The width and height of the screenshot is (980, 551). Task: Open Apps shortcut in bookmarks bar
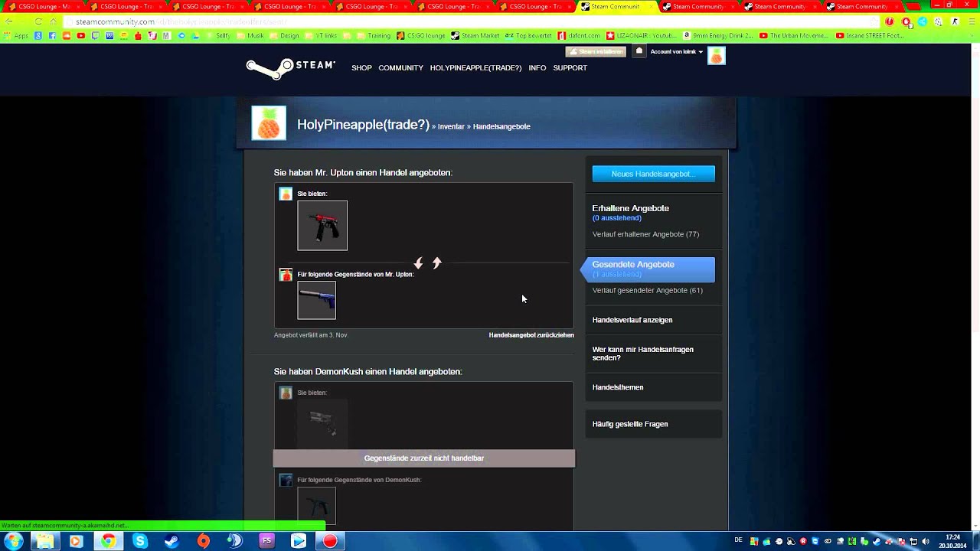pyautogui.click(x=17, y=36)
